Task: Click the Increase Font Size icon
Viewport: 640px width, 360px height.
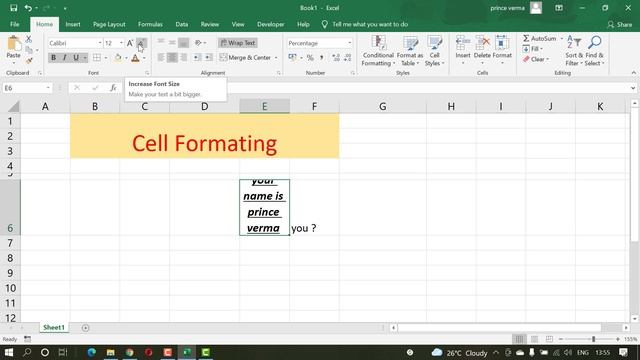Action: pos(130,43)
